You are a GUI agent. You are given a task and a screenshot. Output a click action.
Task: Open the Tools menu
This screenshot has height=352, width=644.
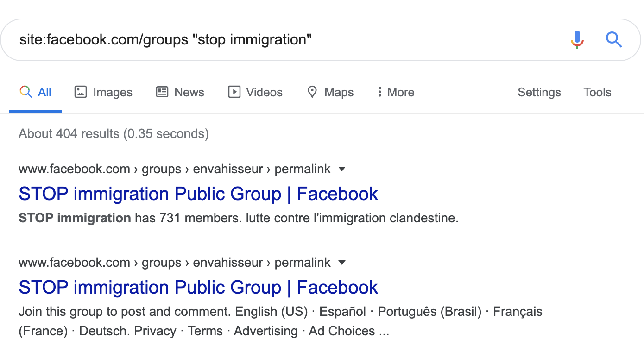tap(597, 92)
